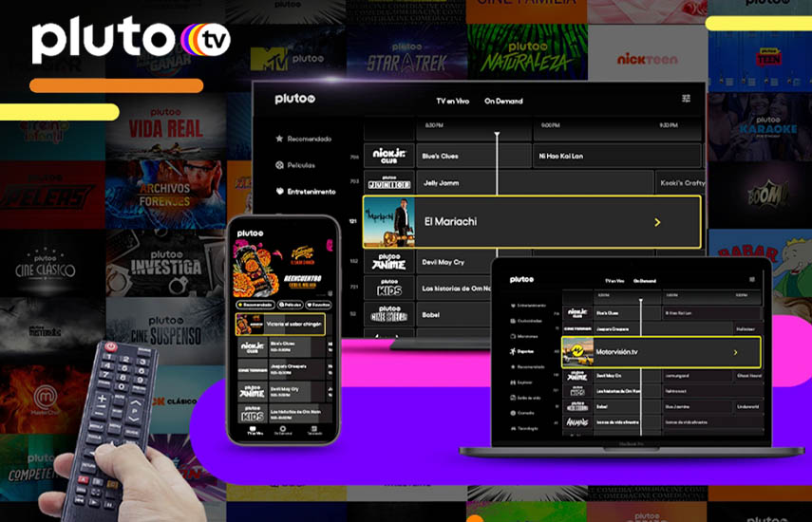Open Pluto Anime logo on laptop guide
812x522 pixels.
point(577,376)
